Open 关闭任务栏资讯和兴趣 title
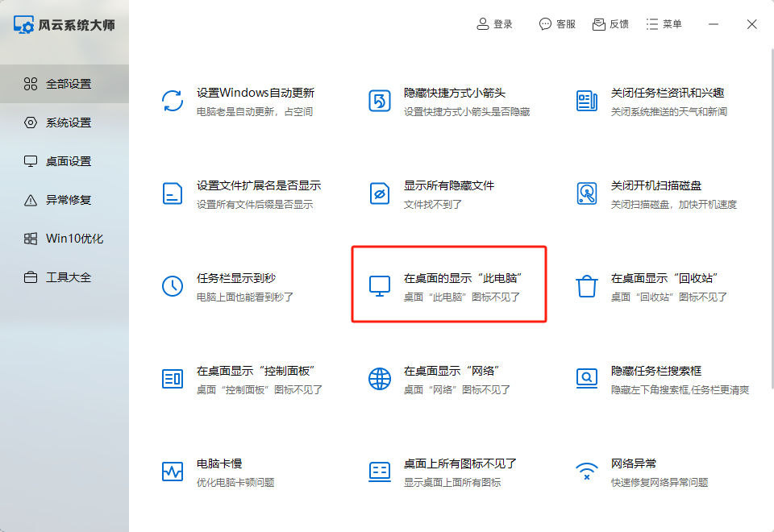 pos(668,93)
